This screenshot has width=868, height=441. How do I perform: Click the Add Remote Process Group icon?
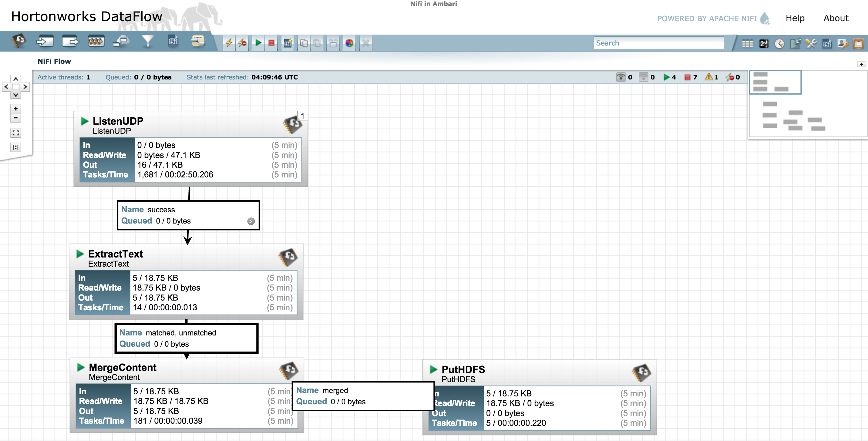coord(122,42)
